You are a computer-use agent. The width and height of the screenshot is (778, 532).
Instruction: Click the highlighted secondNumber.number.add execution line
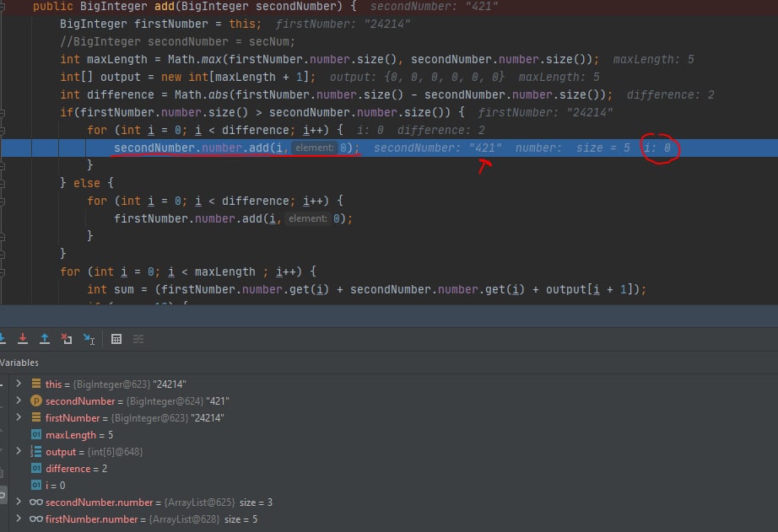pos(389,148)
